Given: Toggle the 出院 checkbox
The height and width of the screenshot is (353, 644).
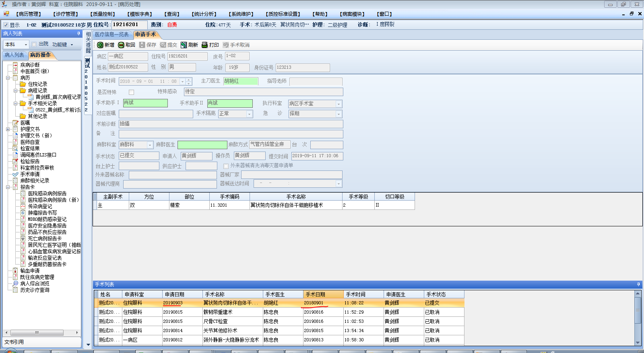Looking at the screenshot, I should pyautogui.click(x=34, y=44).
